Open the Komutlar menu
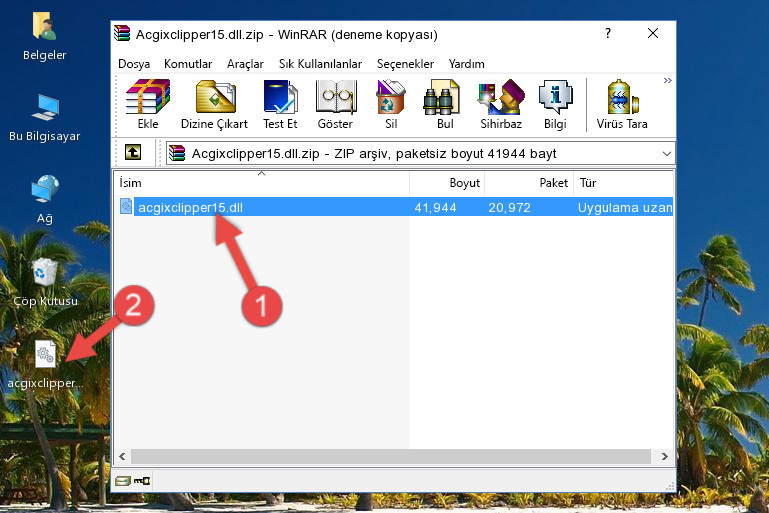Image resolution: width=769 pixels, height=513 pixels. click(188, 64)
